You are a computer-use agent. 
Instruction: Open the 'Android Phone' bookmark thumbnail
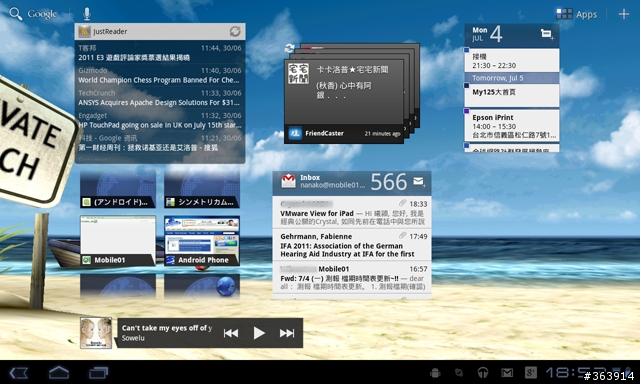coord(202,241)
